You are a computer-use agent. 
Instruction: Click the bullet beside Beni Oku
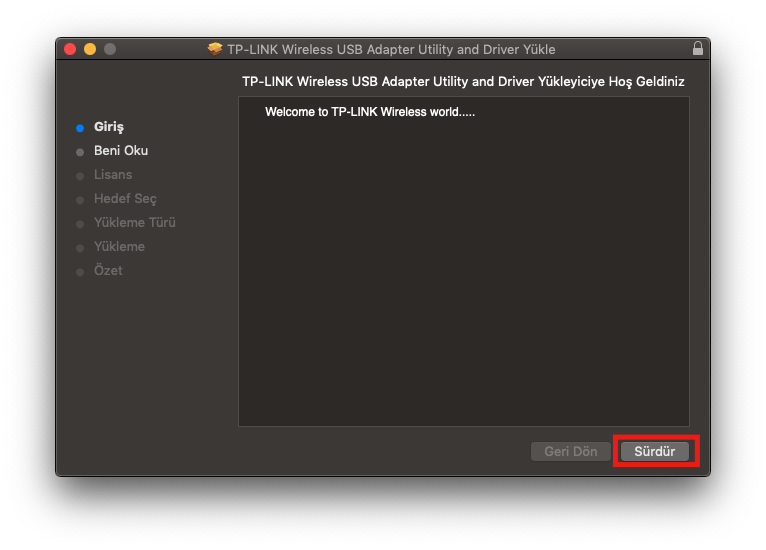coord(80,152)
